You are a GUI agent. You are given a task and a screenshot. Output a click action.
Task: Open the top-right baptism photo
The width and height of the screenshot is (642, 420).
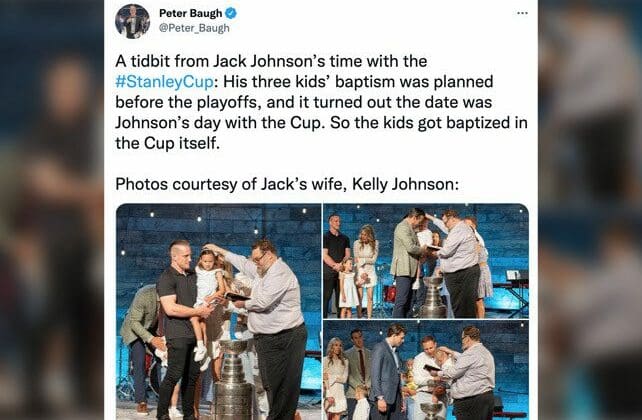point(426,261)
